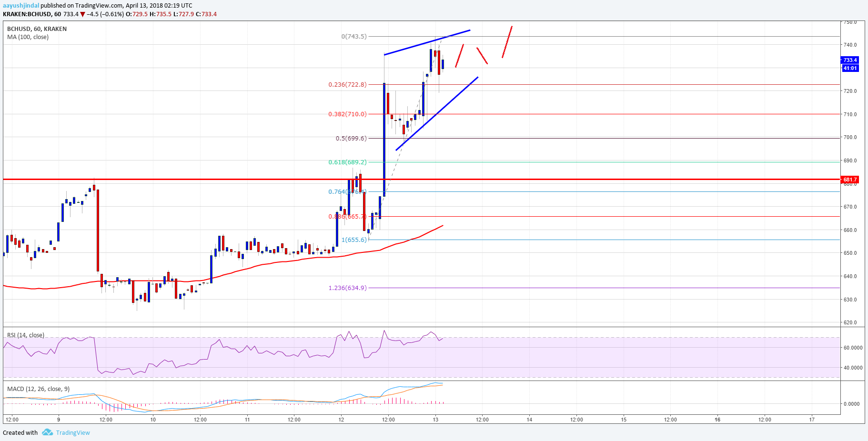The image size is (868, 441).
Task: Click the 0.5(699.6) Fibonacci level label
Action: [x=351, y=139]
